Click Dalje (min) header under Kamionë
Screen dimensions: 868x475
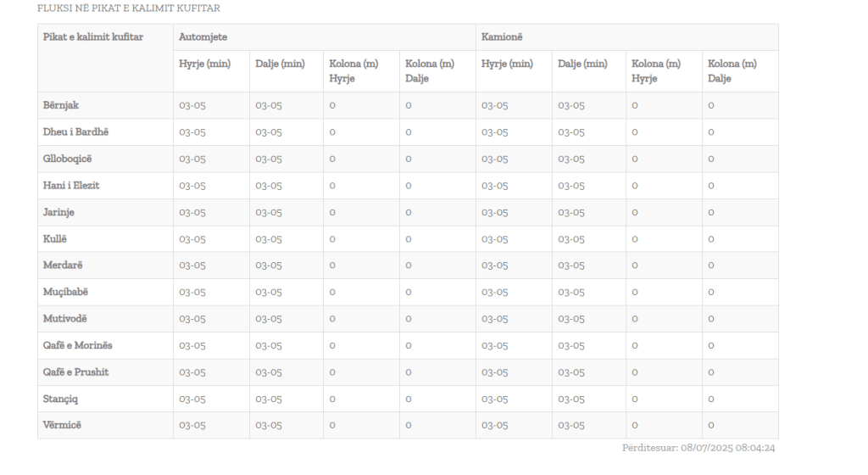point(582,64)
